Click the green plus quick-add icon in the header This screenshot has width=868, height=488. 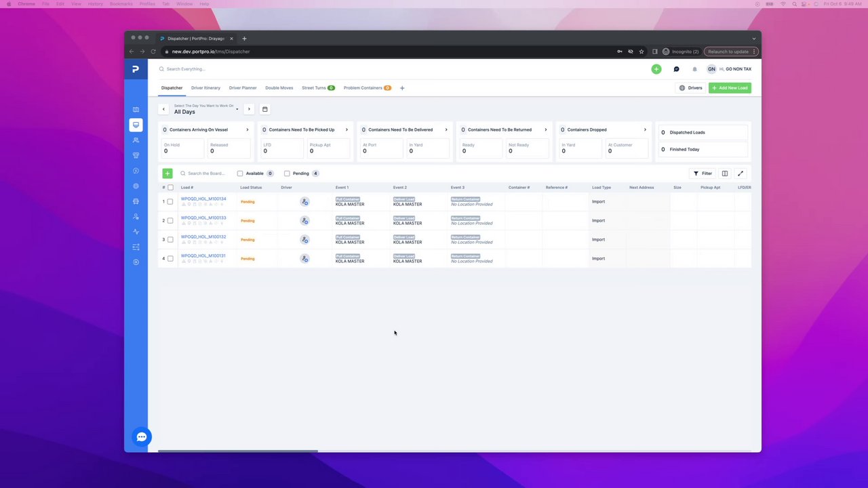tap(656, 69)
